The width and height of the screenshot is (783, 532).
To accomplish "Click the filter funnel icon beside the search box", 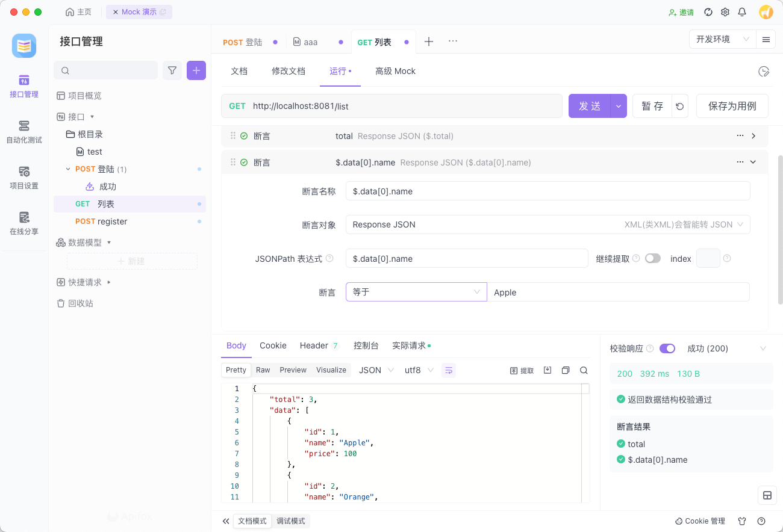I will coord(172,70).
